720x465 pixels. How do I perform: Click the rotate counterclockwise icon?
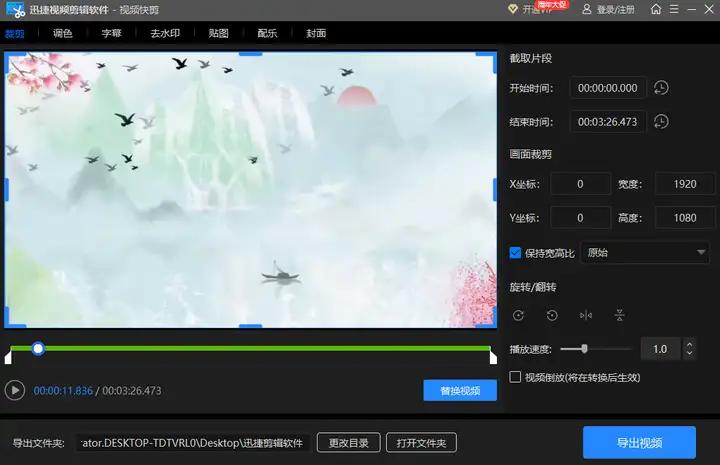pyautogui.click(x=552, y=316)
